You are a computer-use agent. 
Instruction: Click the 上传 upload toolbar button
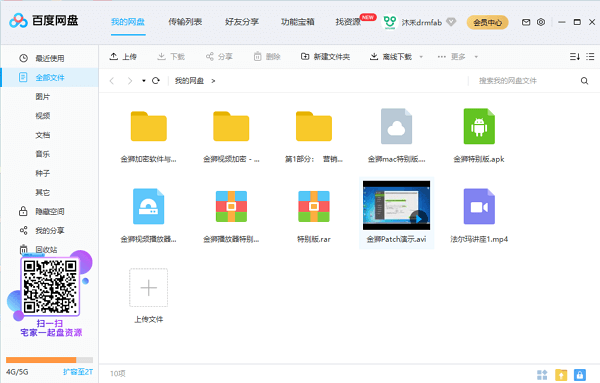click(x=123, y=57)
